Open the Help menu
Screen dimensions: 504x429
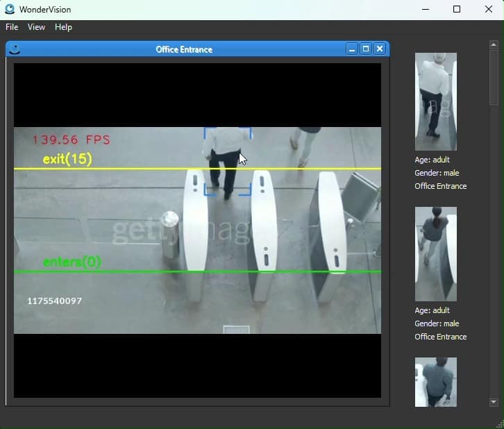(x=63, y=27)
